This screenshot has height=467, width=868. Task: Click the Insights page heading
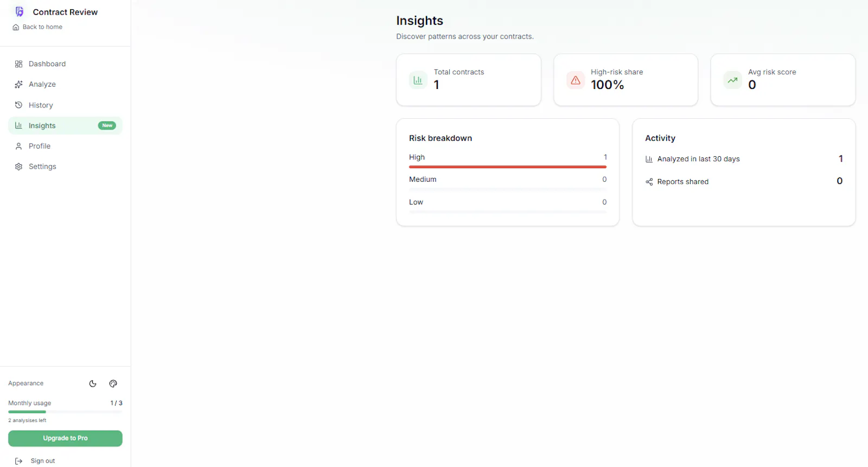click(x=419, y=21)
